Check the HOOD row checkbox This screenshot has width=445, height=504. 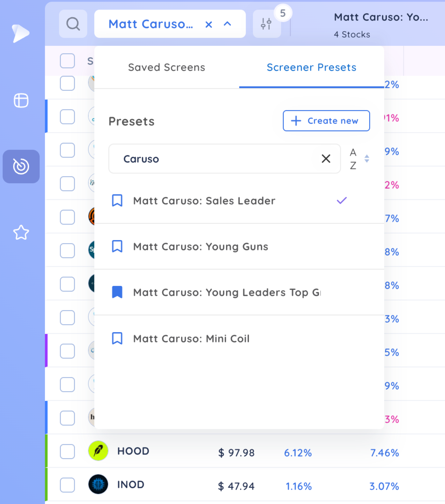67,451
